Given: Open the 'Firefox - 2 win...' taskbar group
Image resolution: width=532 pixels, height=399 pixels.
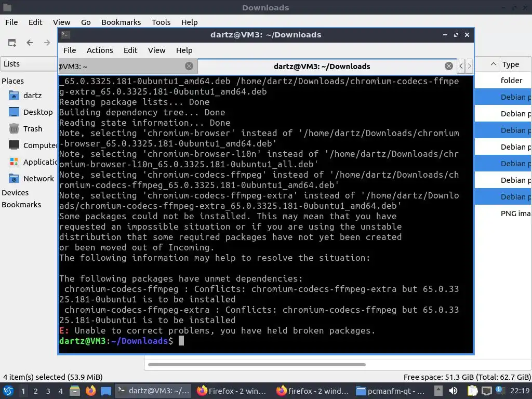Looking at the screenshot, I should (x=231, y=391).
